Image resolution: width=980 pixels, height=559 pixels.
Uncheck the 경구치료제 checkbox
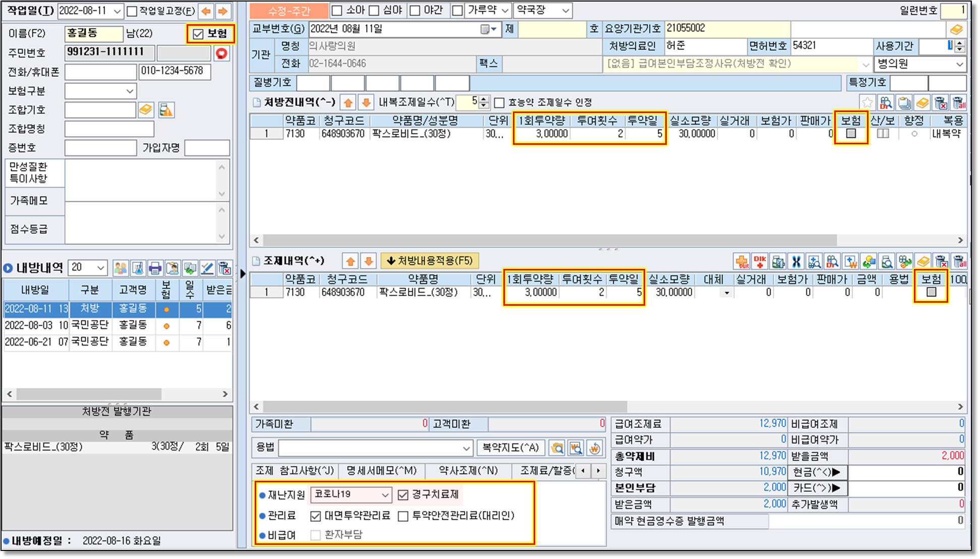(402, 495)
